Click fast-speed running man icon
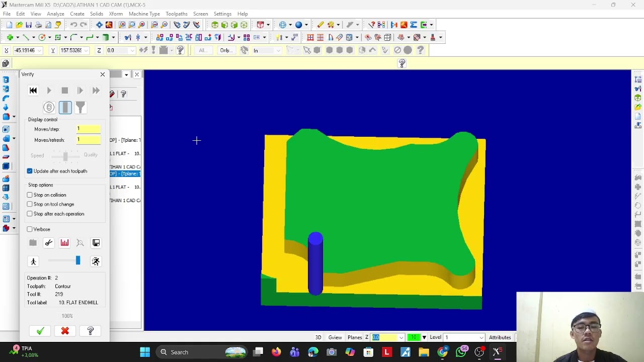 96,261
